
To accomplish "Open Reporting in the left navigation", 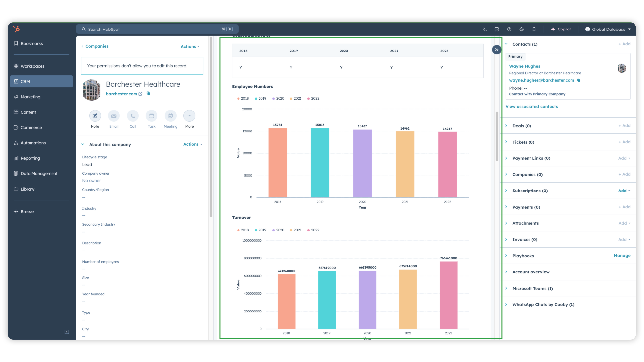I will coord(30,158).
